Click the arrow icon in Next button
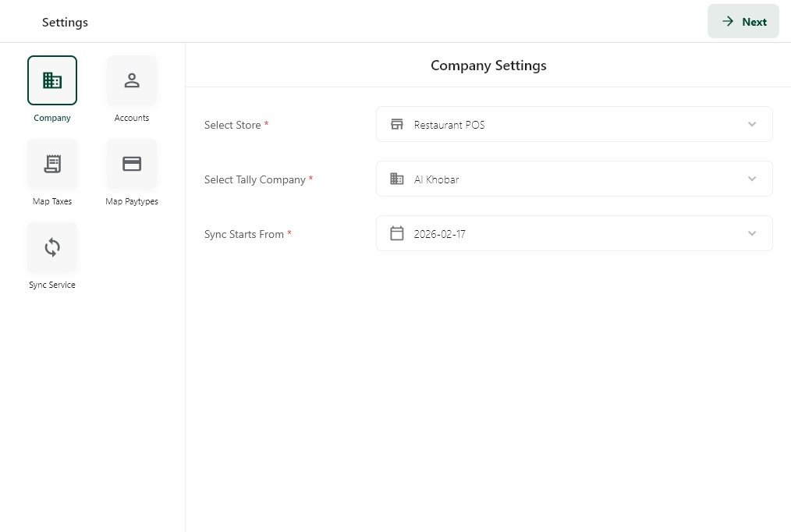Viewport: 791px width, 532px height. (x=728, y=21)
